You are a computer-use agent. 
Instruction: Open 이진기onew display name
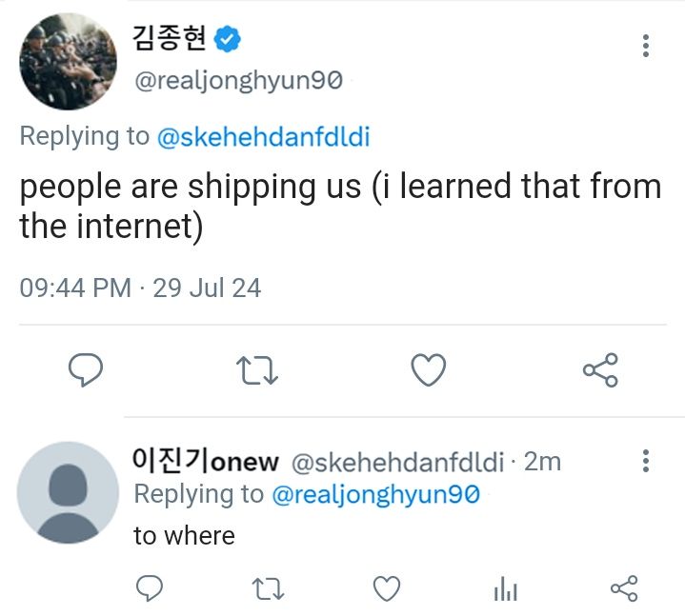pos(206,461)
